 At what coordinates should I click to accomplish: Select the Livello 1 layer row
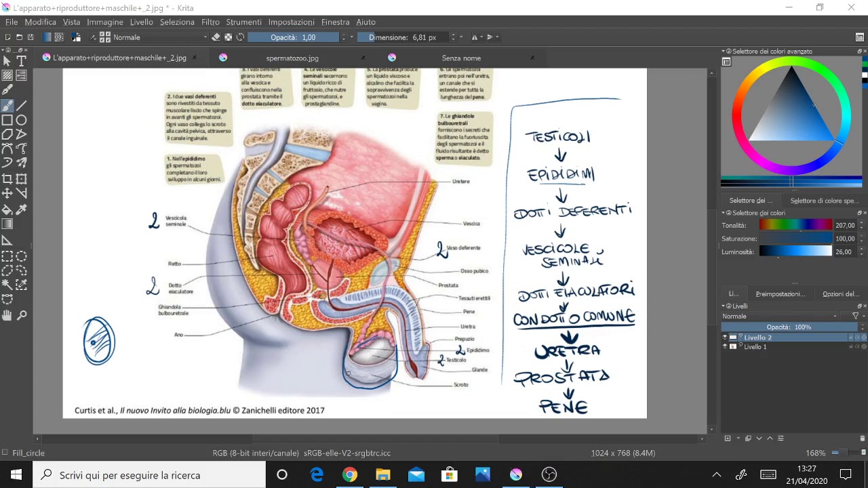(x=794, y=347)
